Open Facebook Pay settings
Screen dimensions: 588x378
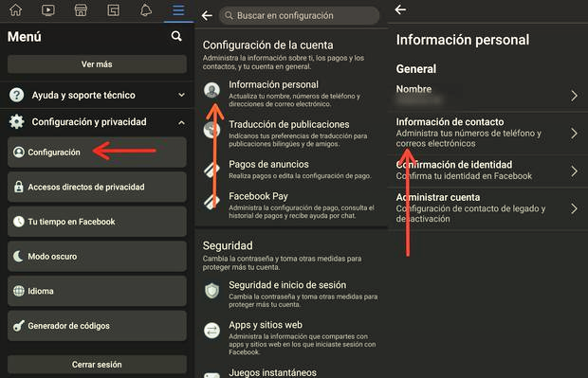(291, 206)
